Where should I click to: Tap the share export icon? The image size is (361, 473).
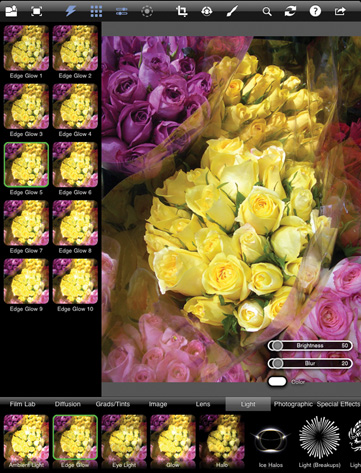[340, 11]
